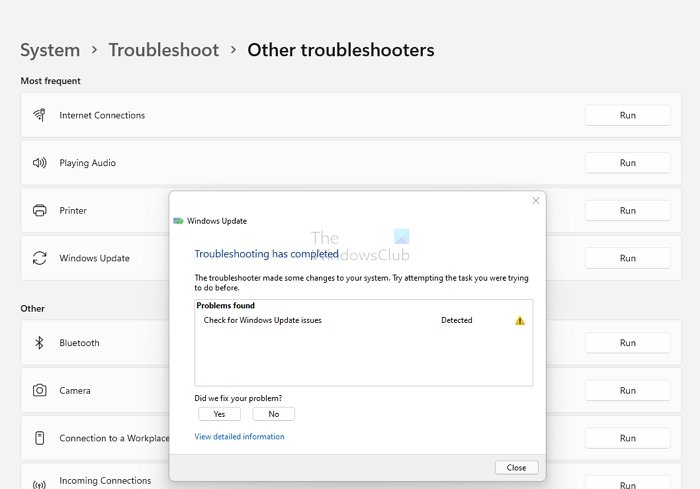The width and height of the screenshot is (700, 489).
Task: Click the Windows Update row label
Action: (94, 258)
